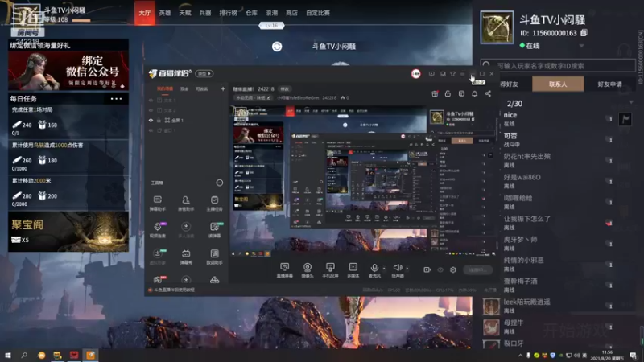This screenshot has width=644, height=362.
Task: Open the 歌词助手 tool icon
Action: tap(214, 257)
